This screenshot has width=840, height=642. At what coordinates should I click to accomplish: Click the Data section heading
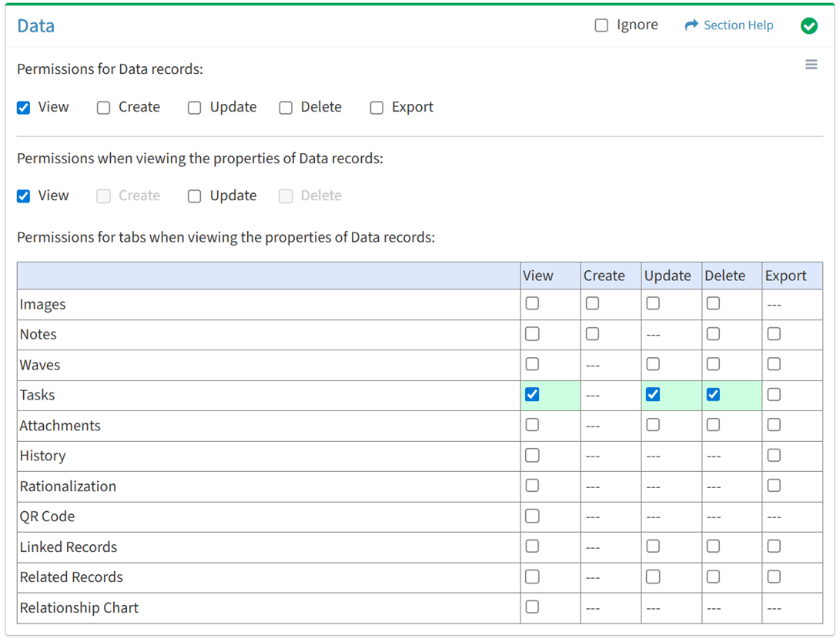tap(36, 26)
